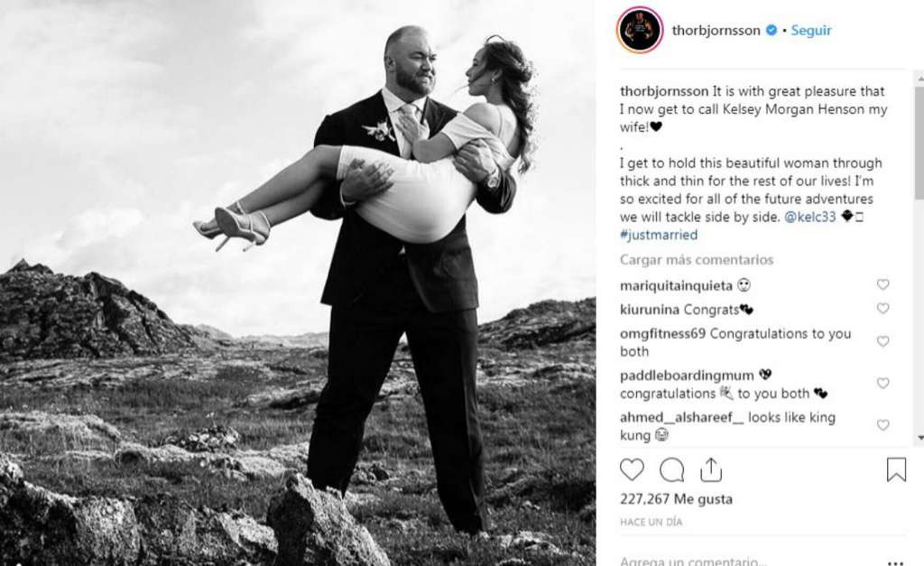Screen dimensions: 924x566
Task: Save post with bookmark icon
Action: (x=896, y=470)
